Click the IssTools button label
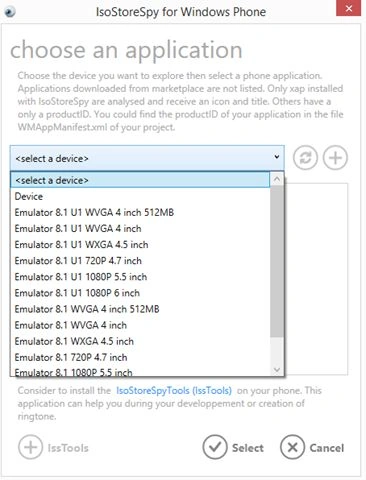 pyautogui.click(x=68, y=448)
